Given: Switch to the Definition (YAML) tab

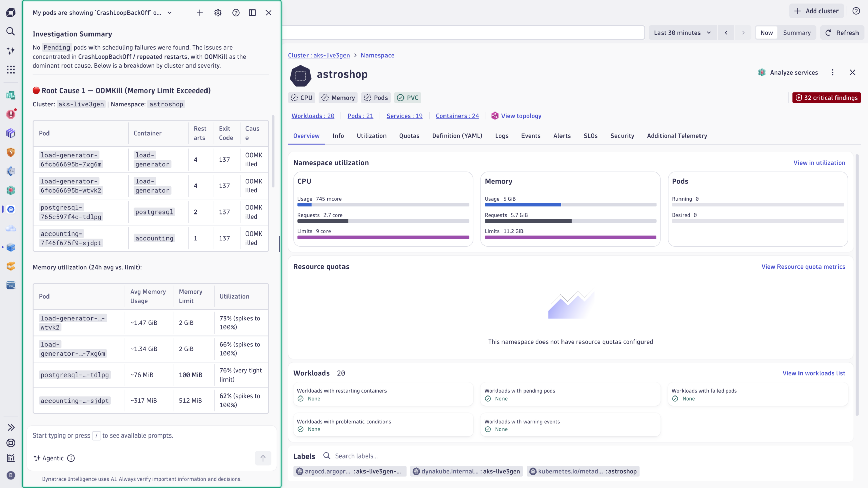Looking at the screenshot, I should 457,136.
